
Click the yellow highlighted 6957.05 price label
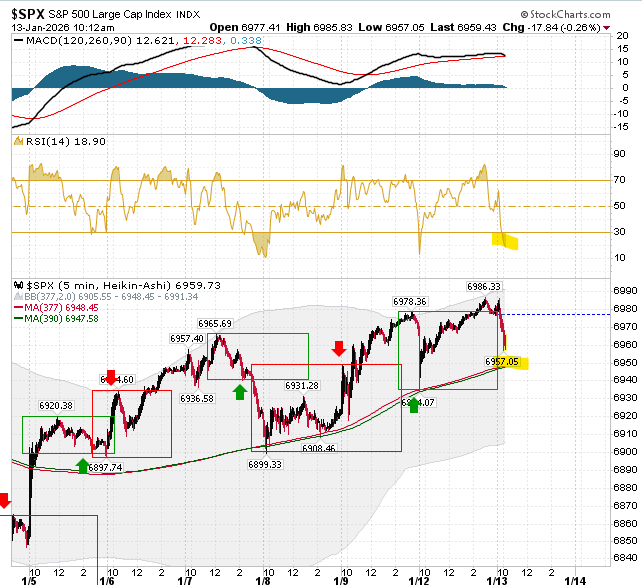point(506,362)
